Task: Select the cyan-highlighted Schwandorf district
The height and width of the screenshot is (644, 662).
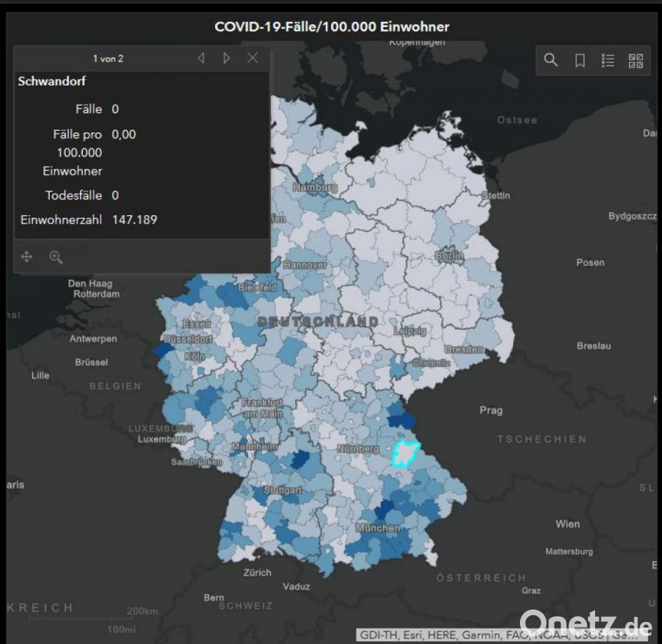Action: pos(406,454)
